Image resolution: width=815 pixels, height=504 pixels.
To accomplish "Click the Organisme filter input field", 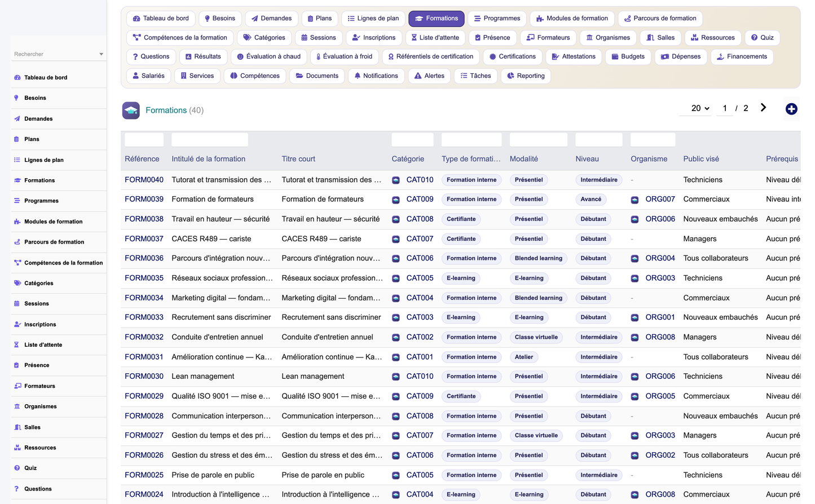I will [653, 140].
